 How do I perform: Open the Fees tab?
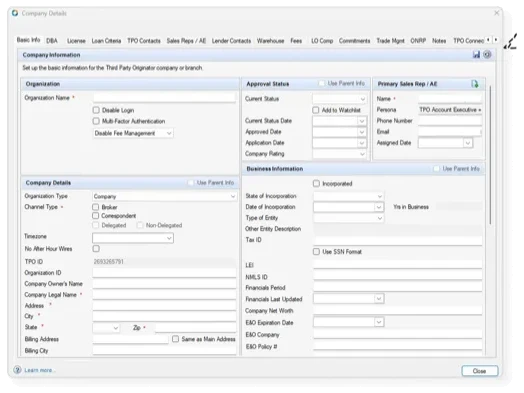[x=296, y=41]
